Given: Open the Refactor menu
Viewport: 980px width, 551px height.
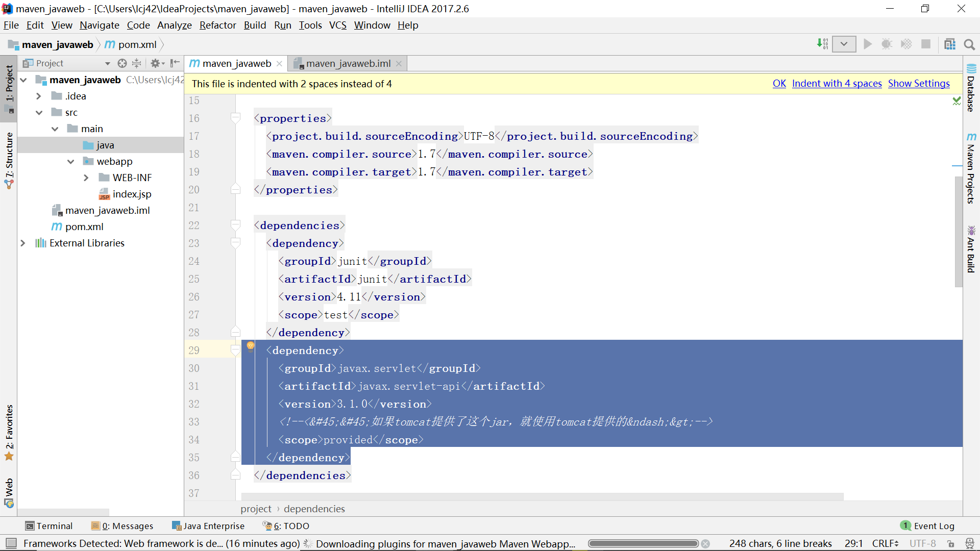Looking at the screenshot, I should (217, 25).
